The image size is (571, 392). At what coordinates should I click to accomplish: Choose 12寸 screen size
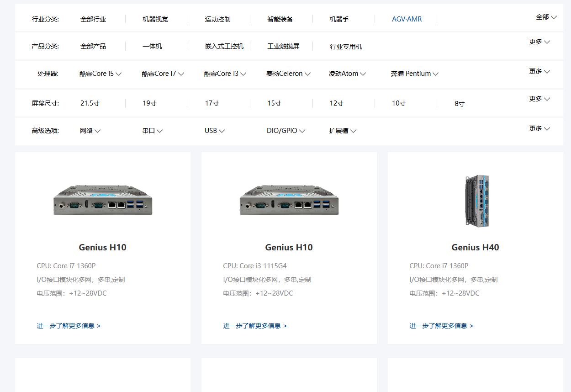pos(337,103)
